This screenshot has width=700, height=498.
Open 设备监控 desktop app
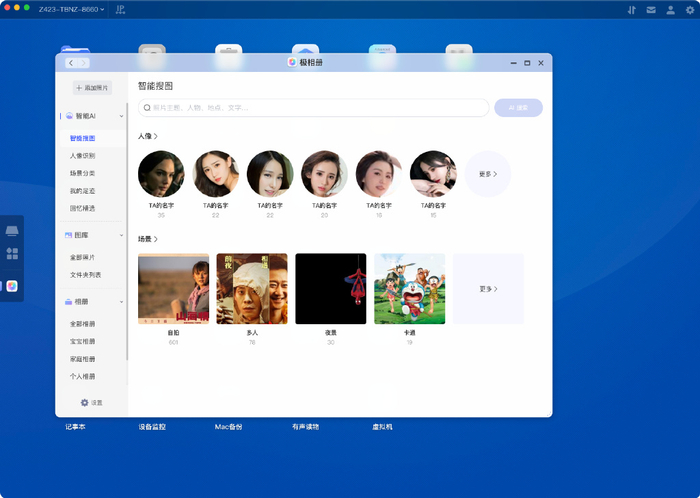(152, 427)
